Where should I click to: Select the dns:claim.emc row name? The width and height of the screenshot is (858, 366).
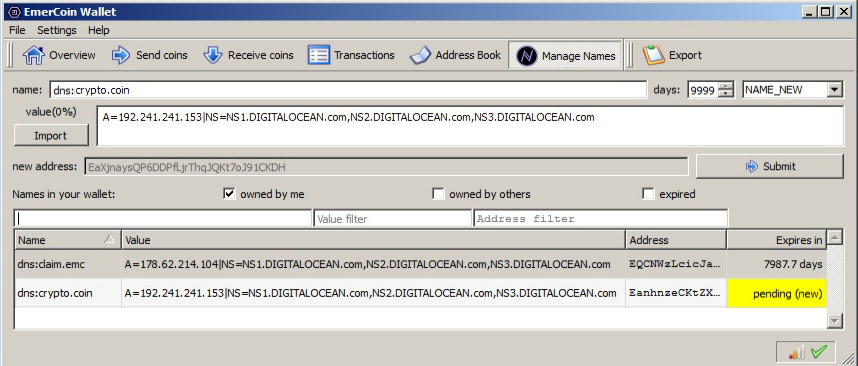pyautogui.click(x=51, y=264)
